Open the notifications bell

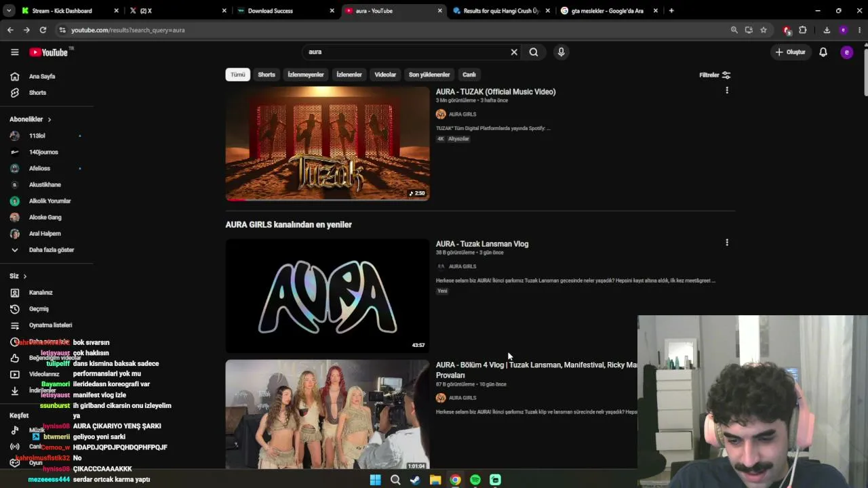click(823, 52)
